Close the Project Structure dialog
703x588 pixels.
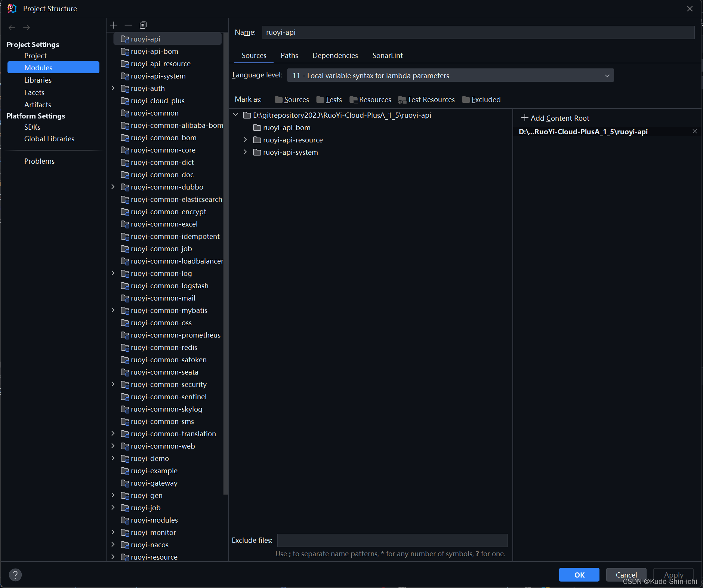tap(690, 9)
